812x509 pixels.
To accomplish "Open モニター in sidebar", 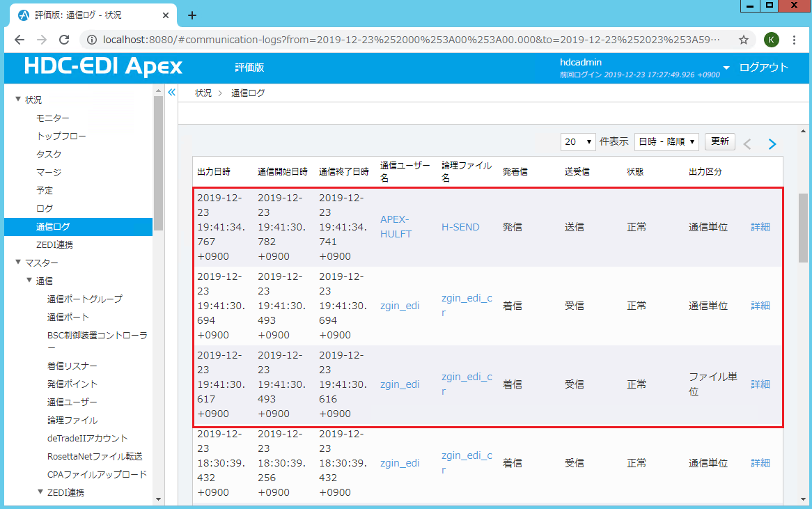I will 52,118.
